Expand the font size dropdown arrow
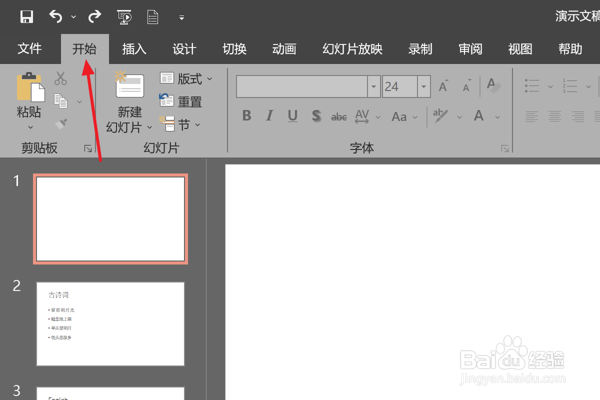The width and height of the screenshot is (600, 400). coord(424,87)
